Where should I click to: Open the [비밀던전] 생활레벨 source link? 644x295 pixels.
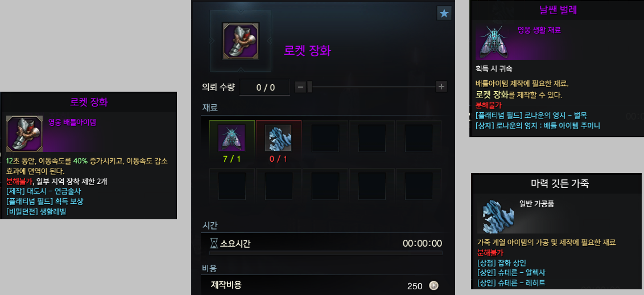pyautogui.click(x=36, y=212)
